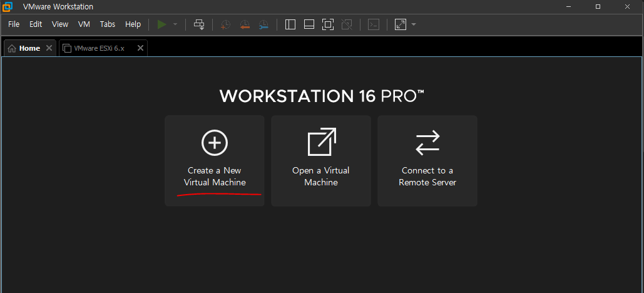
Task: Click Connect to a Remote Server tile
Action: click(427, 161)
